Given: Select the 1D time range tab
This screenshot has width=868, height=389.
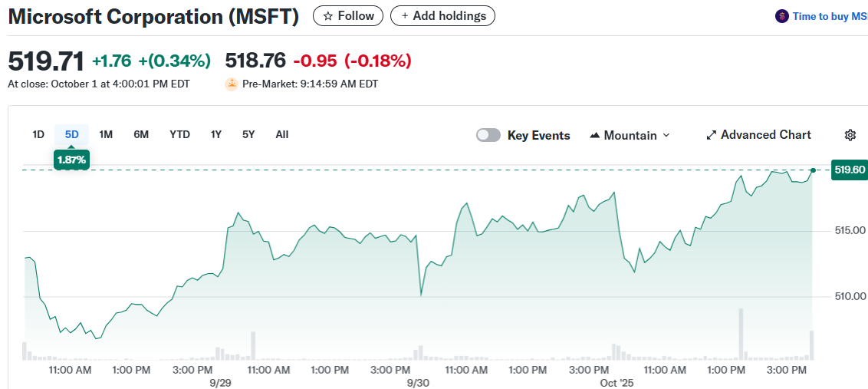Looking at the screenshot, I should (x=38, y=134).
